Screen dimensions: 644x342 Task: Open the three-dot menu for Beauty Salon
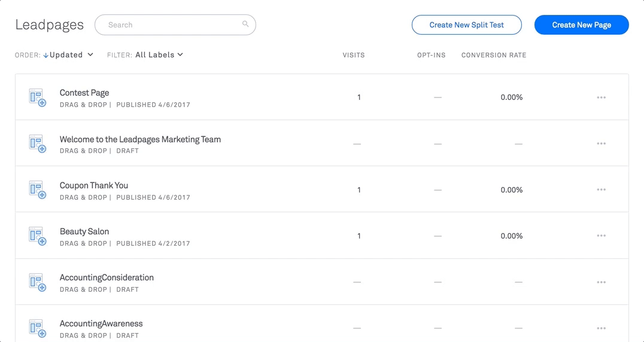(x=602, y=236)
